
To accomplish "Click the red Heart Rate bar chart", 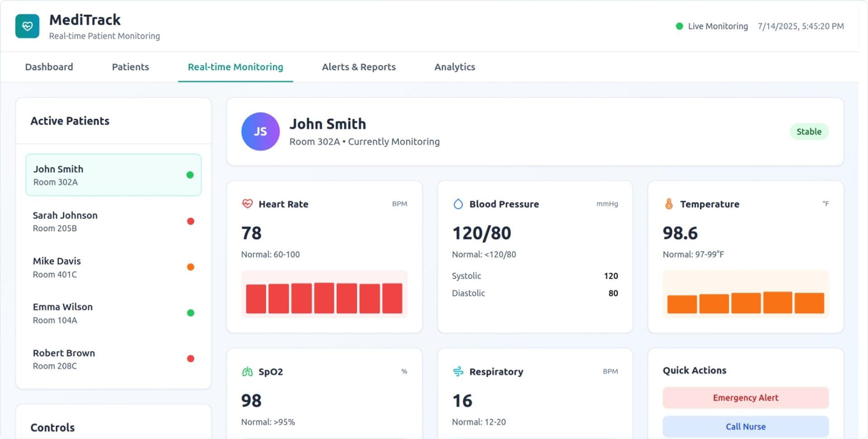I will tap(324, 294).
